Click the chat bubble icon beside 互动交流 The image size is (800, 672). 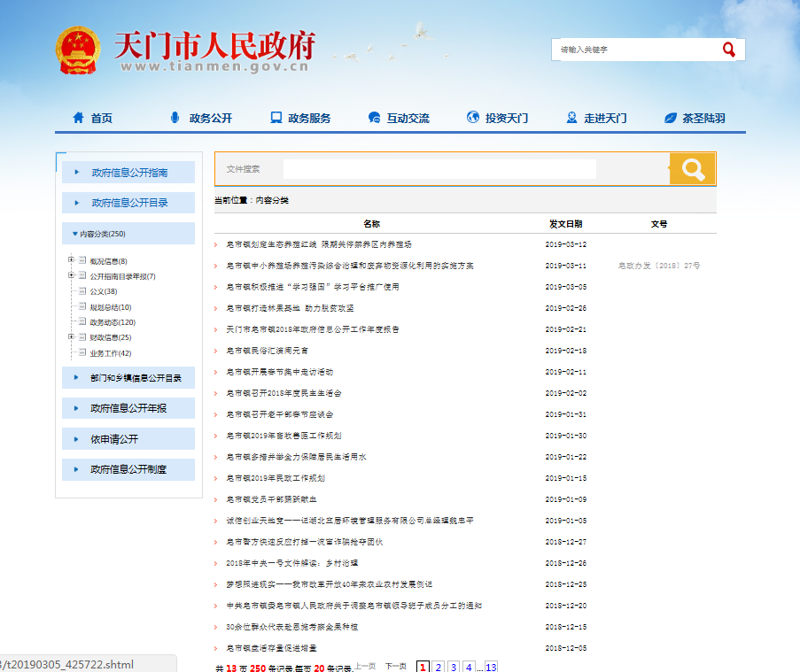coord(374,118)
